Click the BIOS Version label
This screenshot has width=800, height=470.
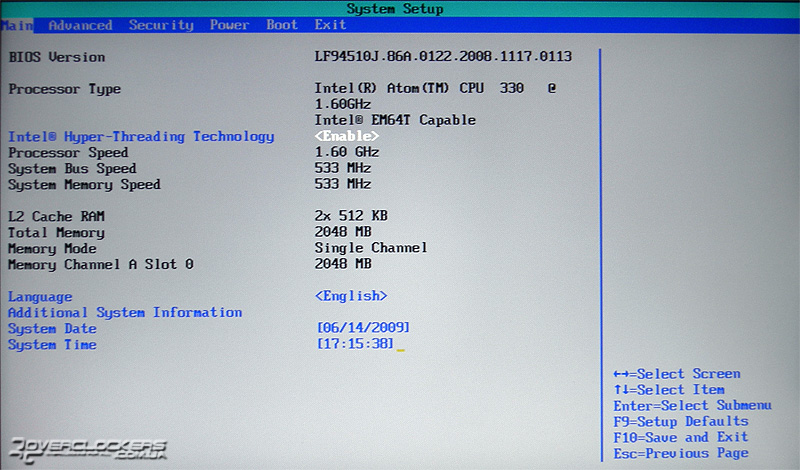coord(57,57)
